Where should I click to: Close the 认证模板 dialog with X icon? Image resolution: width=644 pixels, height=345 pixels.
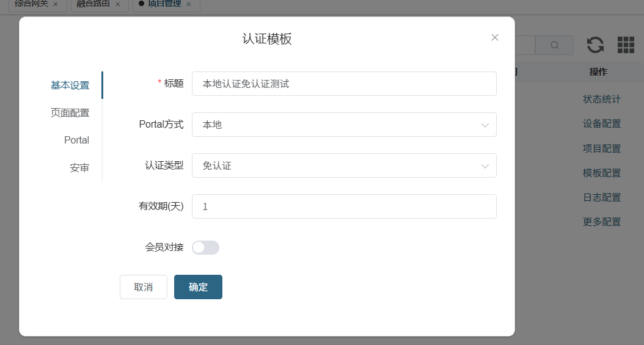point(495,37)
